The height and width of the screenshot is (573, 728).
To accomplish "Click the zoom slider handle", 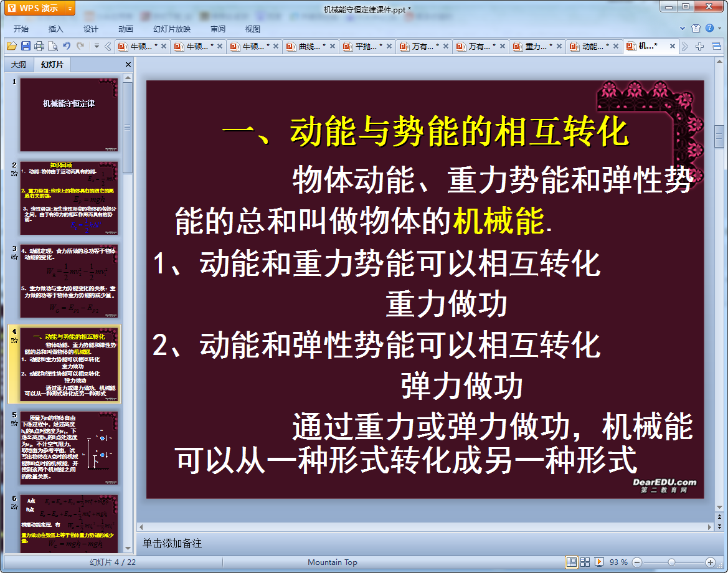I will point(671,562).
